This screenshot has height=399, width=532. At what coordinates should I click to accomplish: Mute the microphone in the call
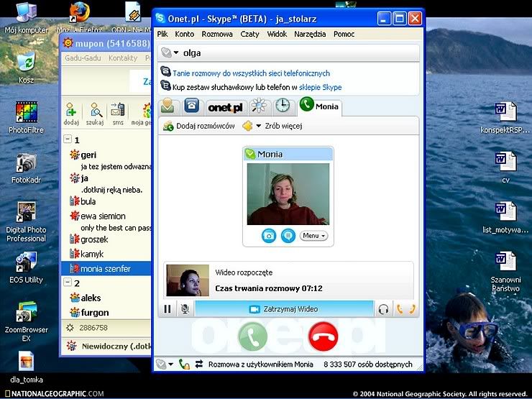(185, 309)
